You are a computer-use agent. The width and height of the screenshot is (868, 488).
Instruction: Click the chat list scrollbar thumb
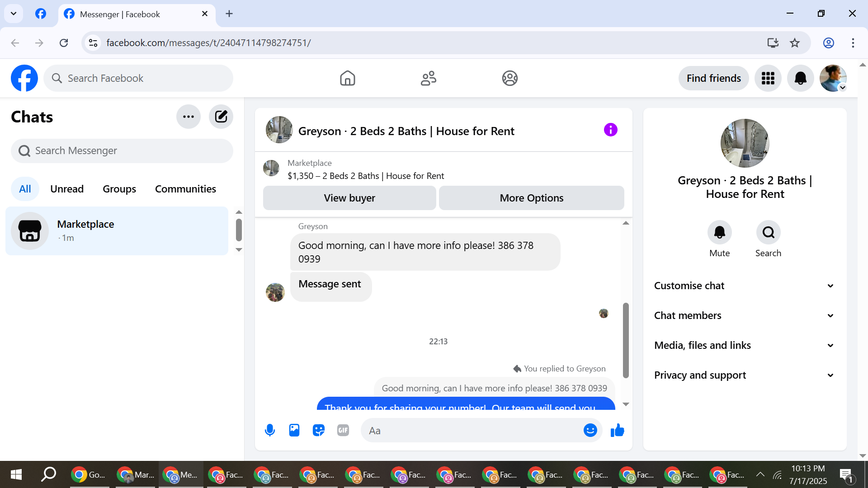pos(239,230)
